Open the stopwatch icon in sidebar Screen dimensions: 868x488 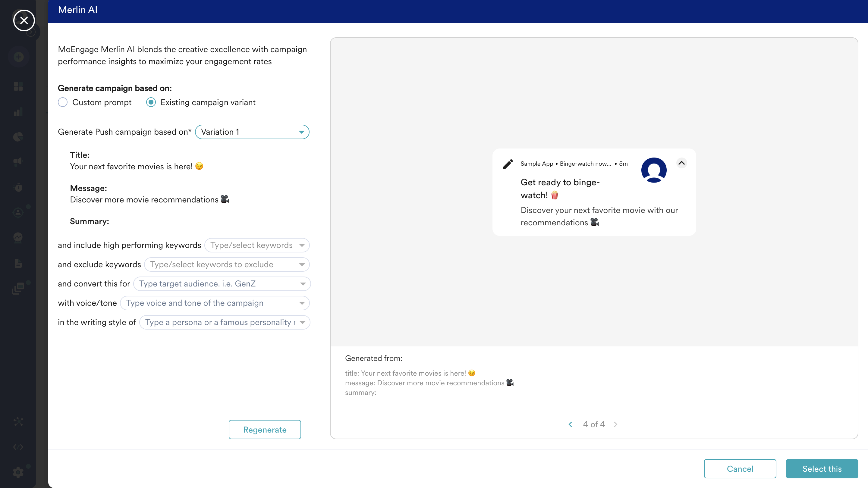coord(18,187)
